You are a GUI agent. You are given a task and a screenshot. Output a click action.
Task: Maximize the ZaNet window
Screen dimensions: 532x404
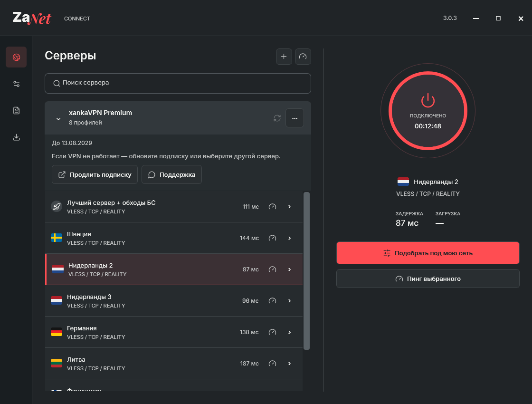point(498,19)
